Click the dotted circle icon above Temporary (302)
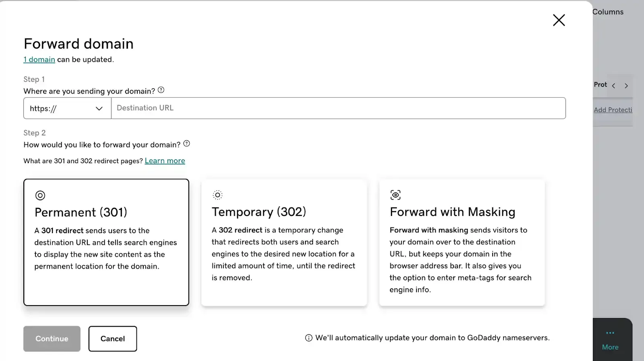 pos(217,195)
